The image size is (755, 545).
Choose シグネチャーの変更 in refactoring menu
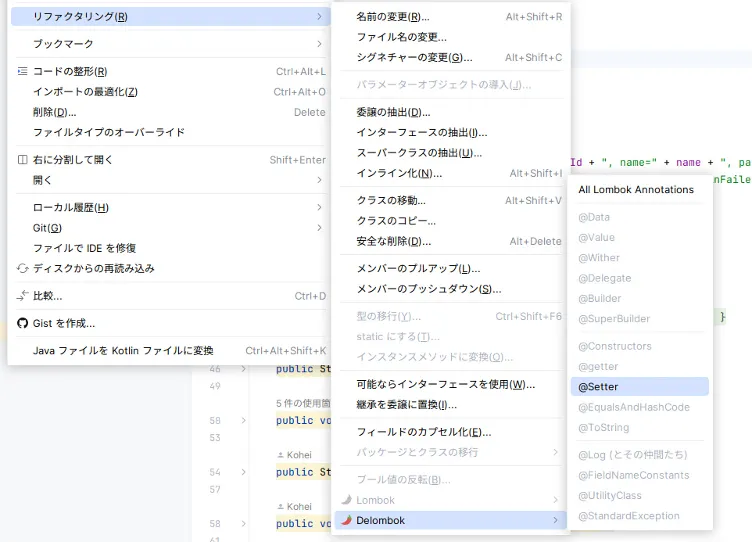414,58
